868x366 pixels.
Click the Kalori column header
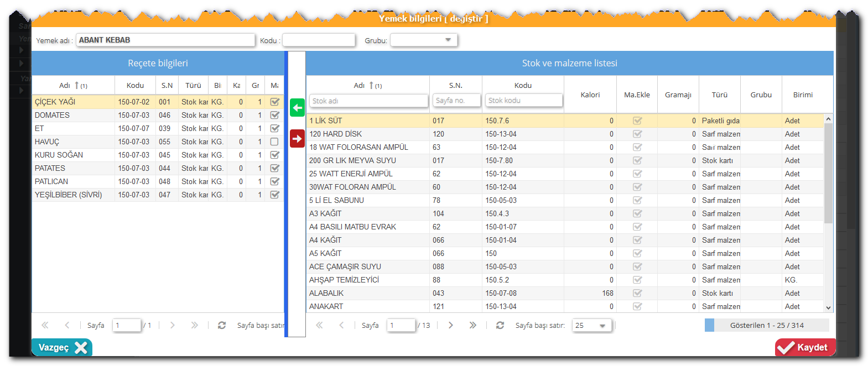point(590,95)
